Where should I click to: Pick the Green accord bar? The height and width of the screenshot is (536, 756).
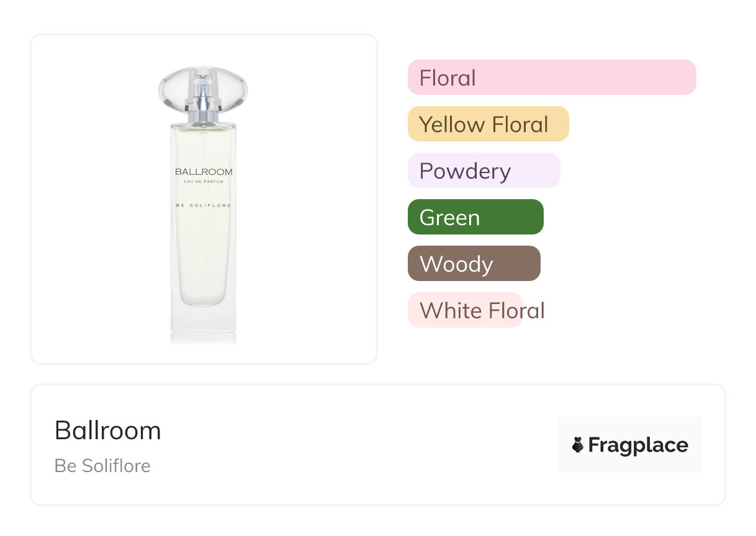click(x=475, y=217)
